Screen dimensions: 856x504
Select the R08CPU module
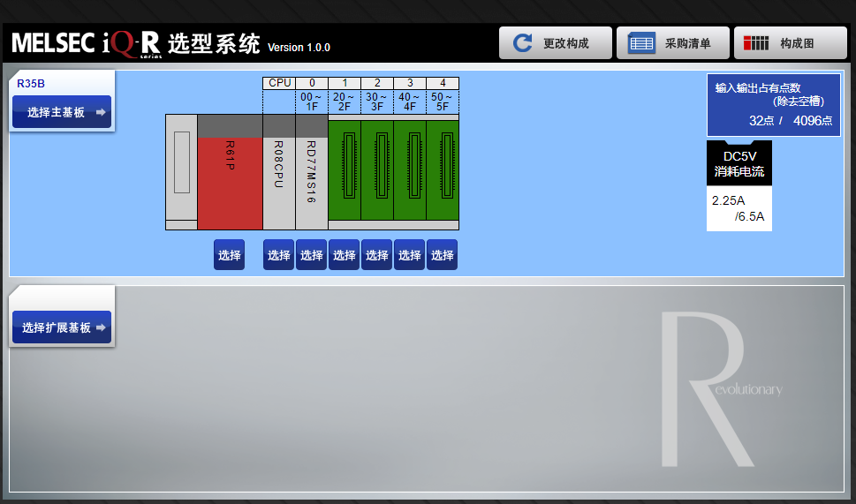(x=279, y=178)
